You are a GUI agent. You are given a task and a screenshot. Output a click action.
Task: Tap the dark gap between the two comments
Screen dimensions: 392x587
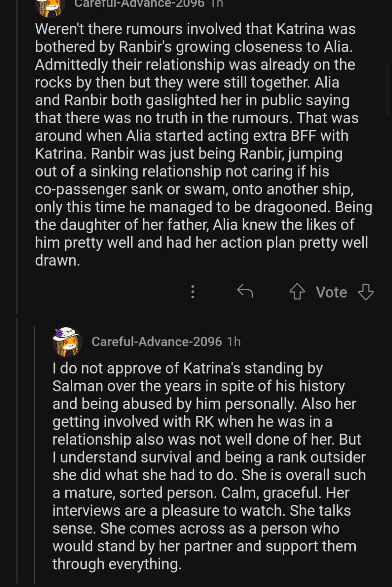205,316
